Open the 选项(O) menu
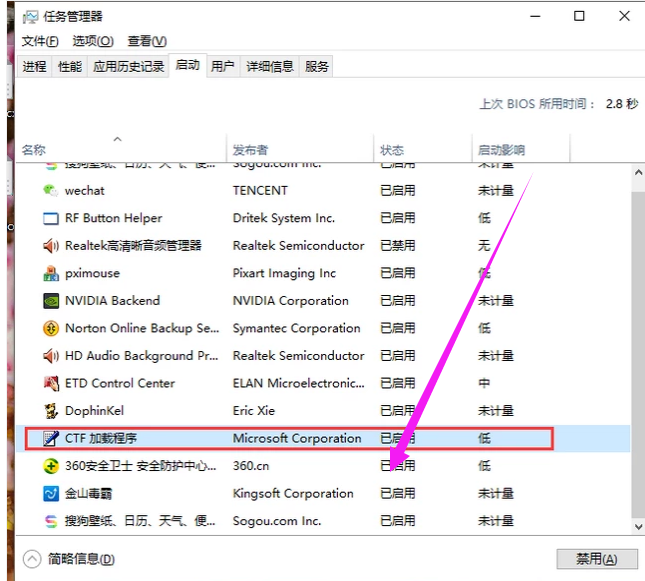 click(93, 41)
